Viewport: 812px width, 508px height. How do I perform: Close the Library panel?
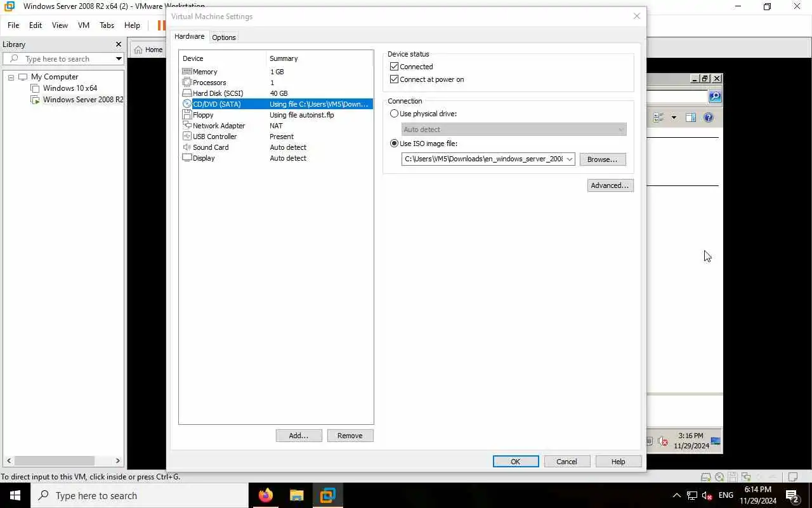pyautogui.click(x=118, y=44)
